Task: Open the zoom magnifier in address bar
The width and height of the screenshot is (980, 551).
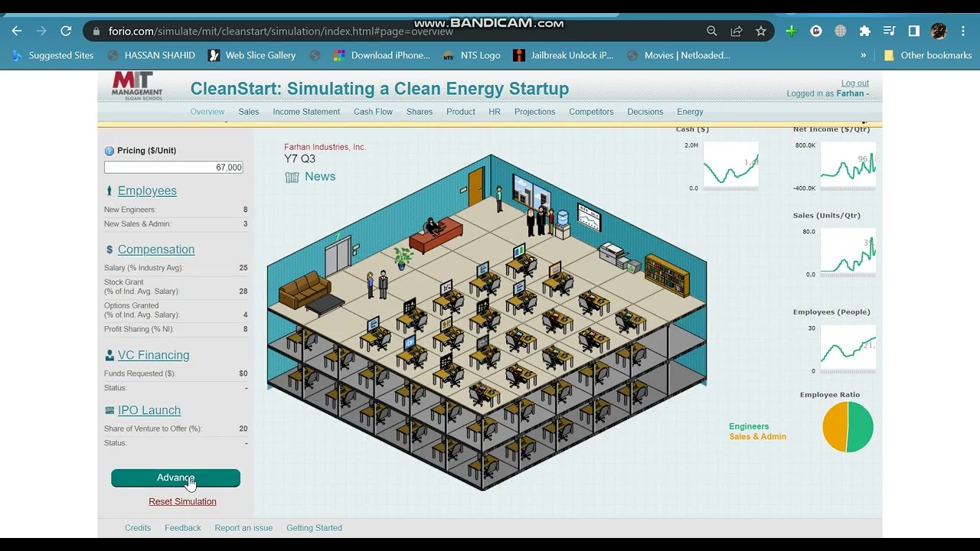Action: tap(712, 31)
